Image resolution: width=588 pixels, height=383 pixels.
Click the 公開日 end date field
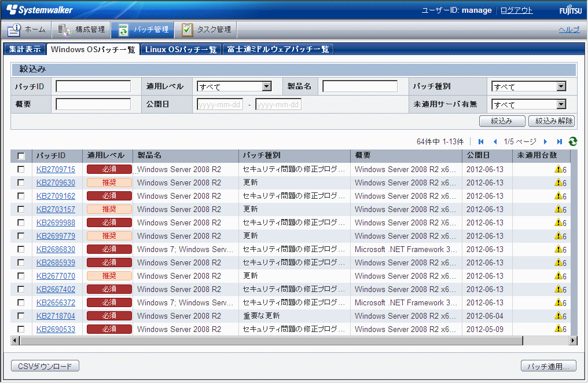(x=278, y=104)
